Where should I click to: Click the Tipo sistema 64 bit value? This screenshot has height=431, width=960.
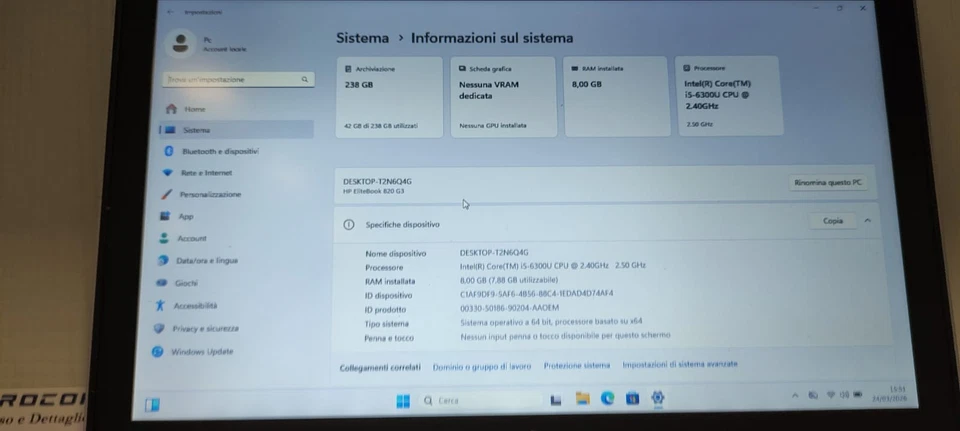(x=551, y=321)
